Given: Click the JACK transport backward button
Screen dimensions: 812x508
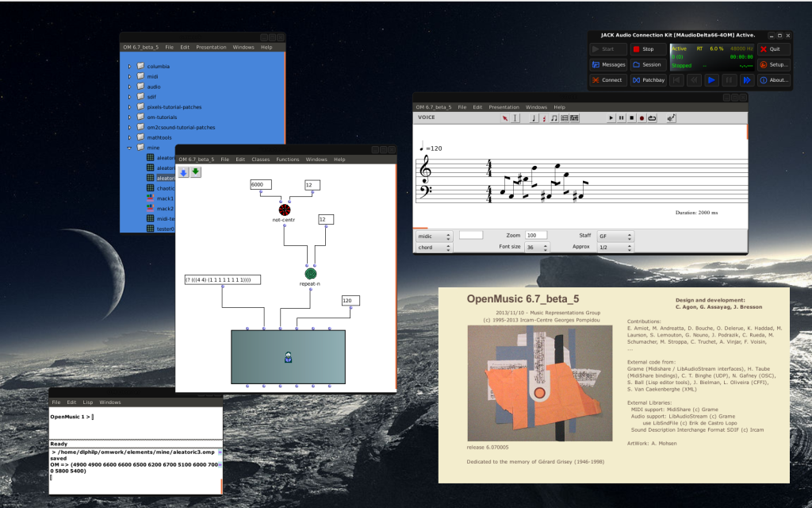Looking at the screenshot, I should 693,80.
